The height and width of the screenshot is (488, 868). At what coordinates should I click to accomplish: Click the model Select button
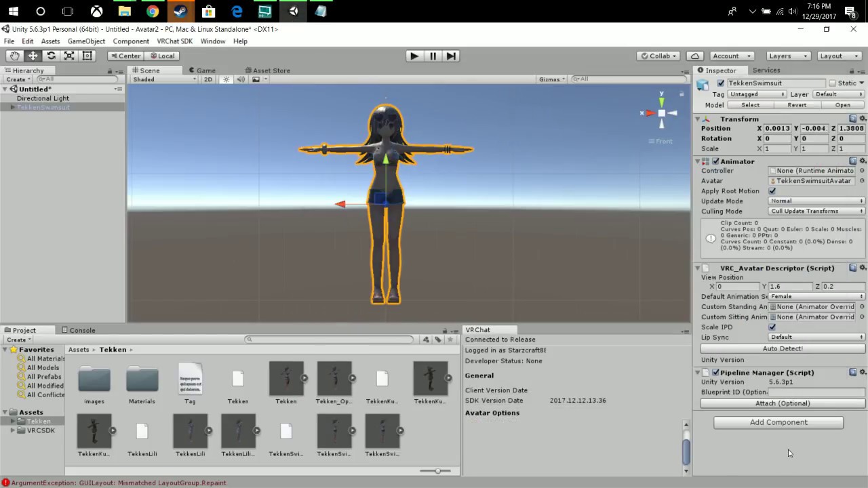750,105
